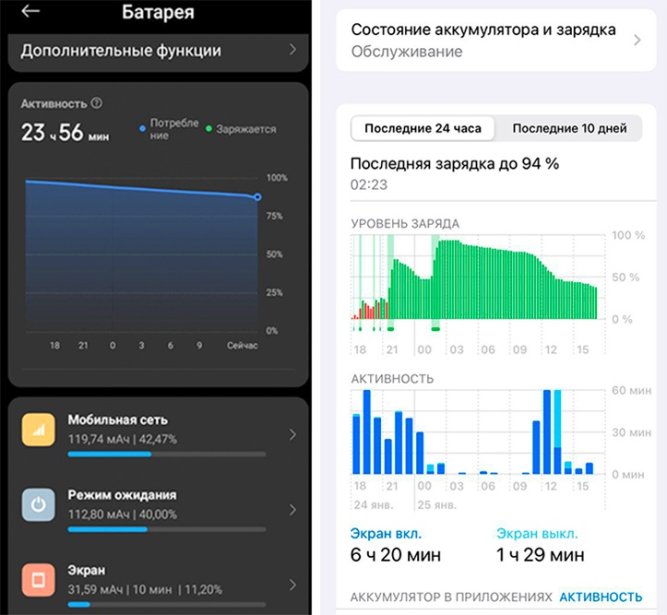Tap the АКТИВНОСТЬ link next to АККУМУЛЯТОР В ПРИЛОЖЕНИЯХ
The width and height of the screenshot is (667, 615).
[x=600, y=598]
